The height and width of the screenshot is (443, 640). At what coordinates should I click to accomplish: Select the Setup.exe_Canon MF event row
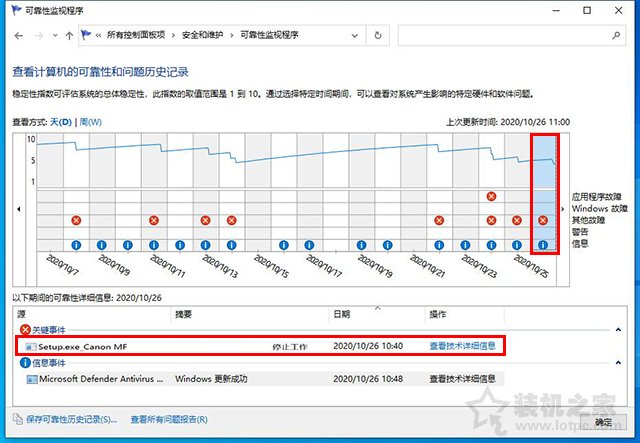click(x=260, y=346)
